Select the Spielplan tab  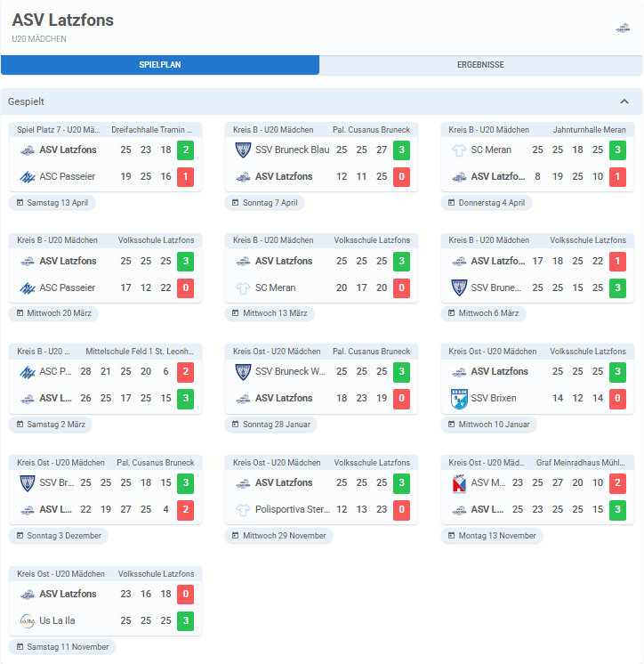point(160,65)
